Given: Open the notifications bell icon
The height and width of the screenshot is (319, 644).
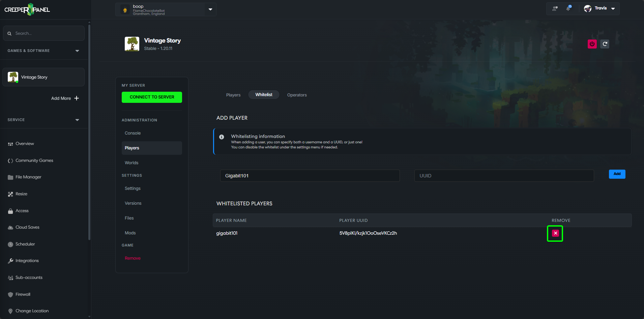Looking at the screenshot, I should click(568, 8).
